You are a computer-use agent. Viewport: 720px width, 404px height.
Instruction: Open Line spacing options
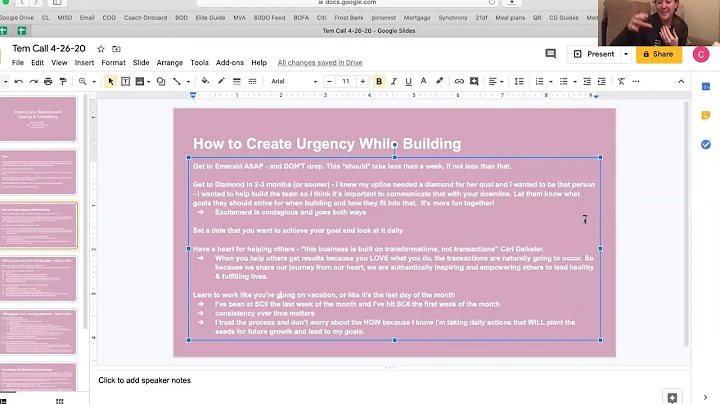tap(519, 81)
